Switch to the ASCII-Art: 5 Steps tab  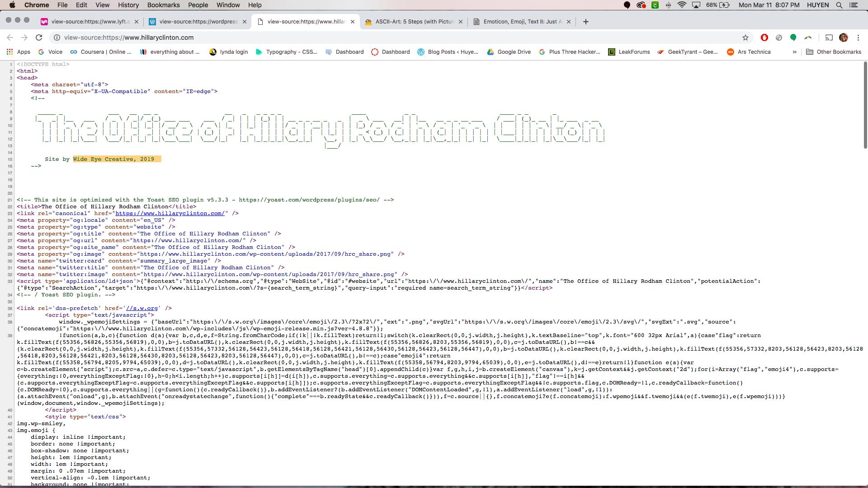414,22
